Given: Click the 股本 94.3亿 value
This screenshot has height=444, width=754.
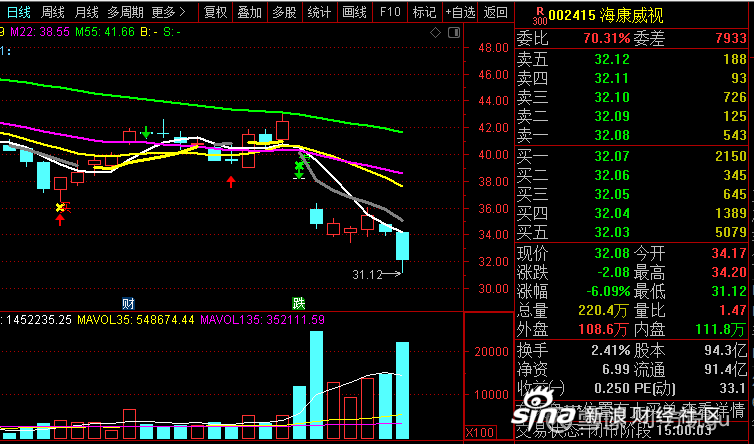Looking at the screenshot, I should point(726,350).
